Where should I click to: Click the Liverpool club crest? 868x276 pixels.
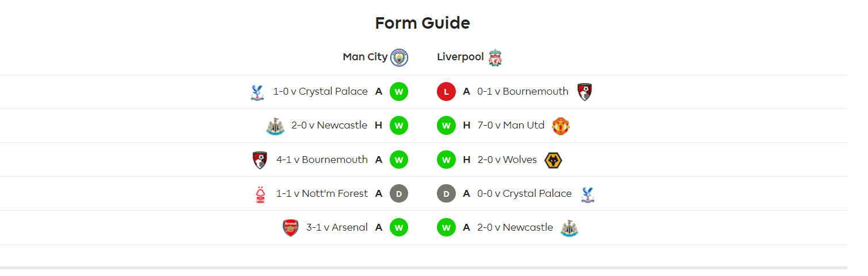click(x=495, y=57)
